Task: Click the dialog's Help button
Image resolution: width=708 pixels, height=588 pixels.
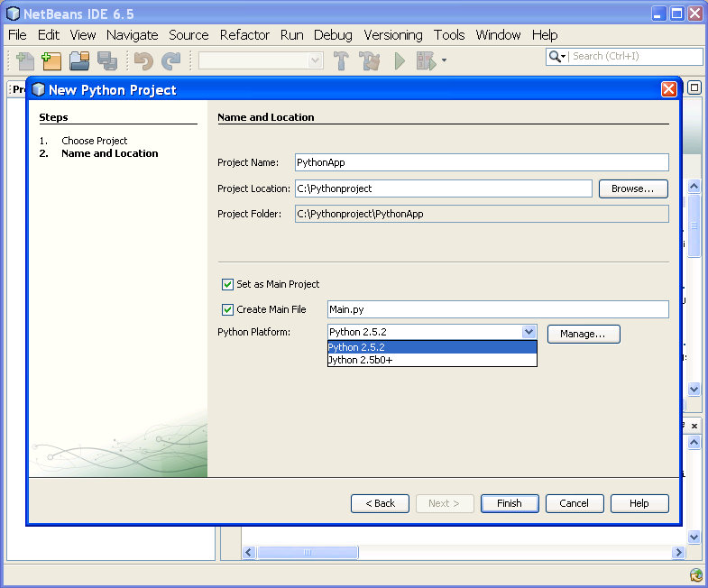Action: [639, 503]
